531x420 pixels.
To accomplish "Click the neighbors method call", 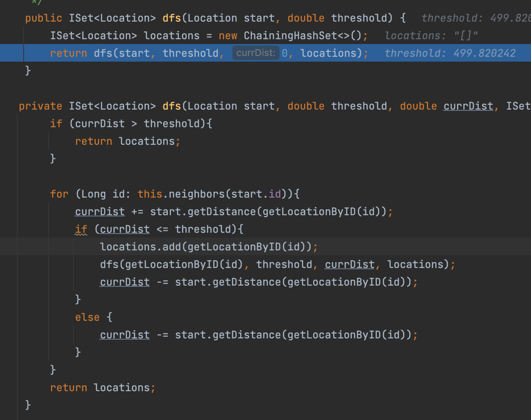I will coord(197,194).
